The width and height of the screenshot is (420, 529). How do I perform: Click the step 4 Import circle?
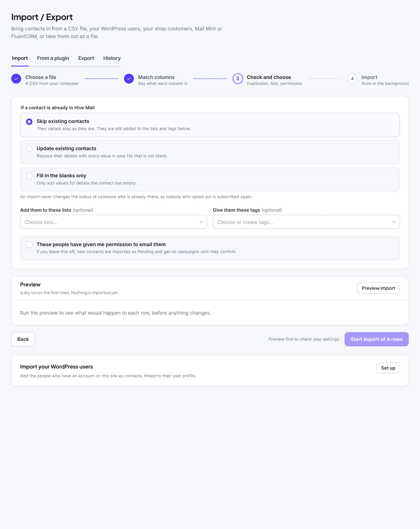click(x=352, y=79)
